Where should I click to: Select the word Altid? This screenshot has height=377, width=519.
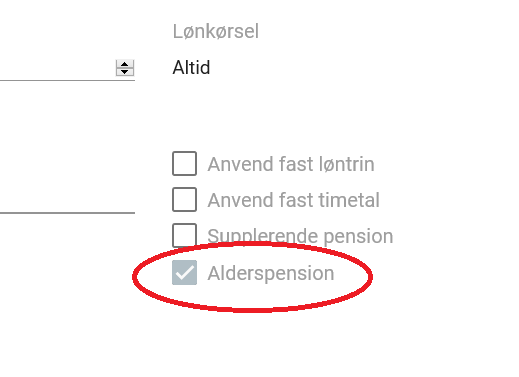tap(191, 68)
